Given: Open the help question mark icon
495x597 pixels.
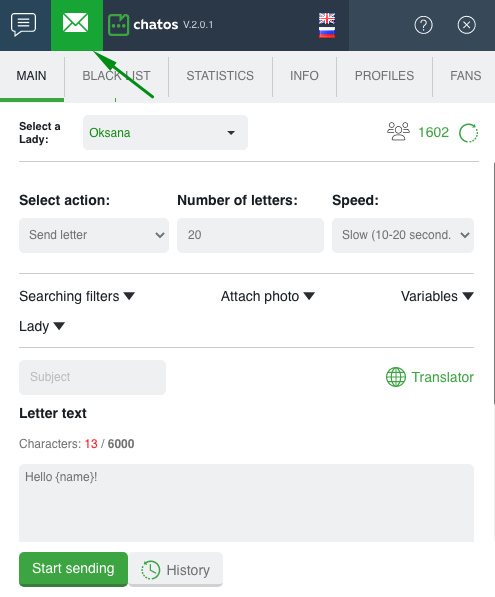Looking at the screenshot, I should (423, 25).
